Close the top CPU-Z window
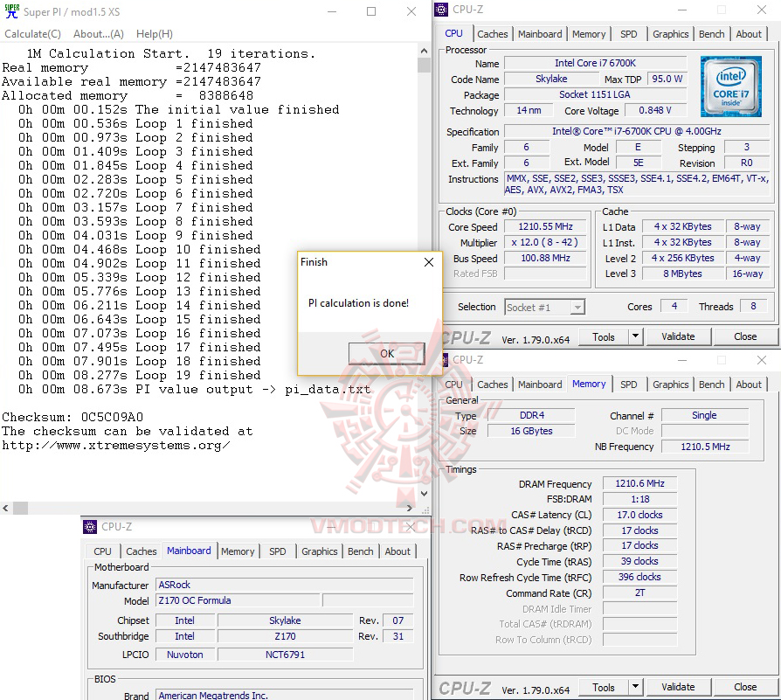Screen dimensions: 781x700 762,10
